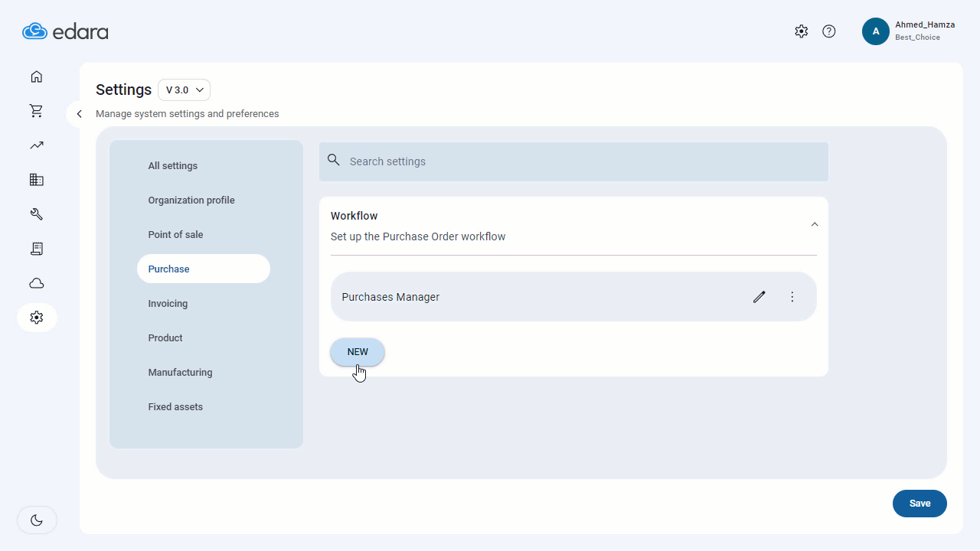Select the Product category

[x=165, y=338]
